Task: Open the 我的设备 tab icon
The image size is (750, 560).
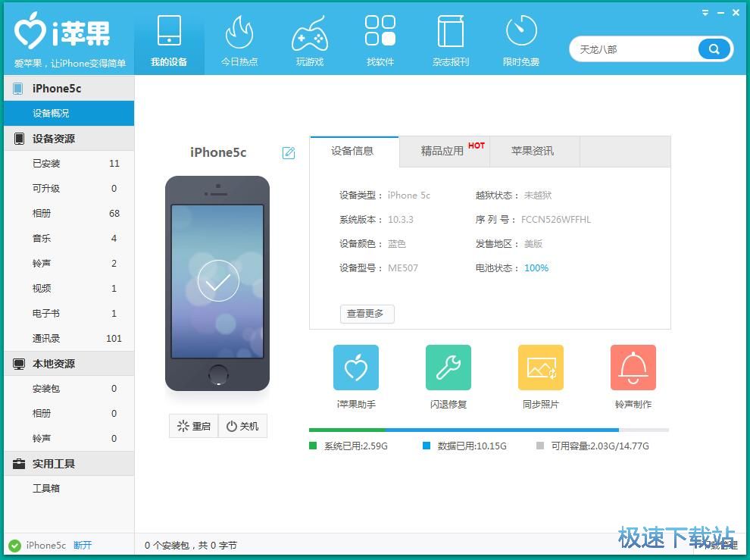Action: pos(170,30)
